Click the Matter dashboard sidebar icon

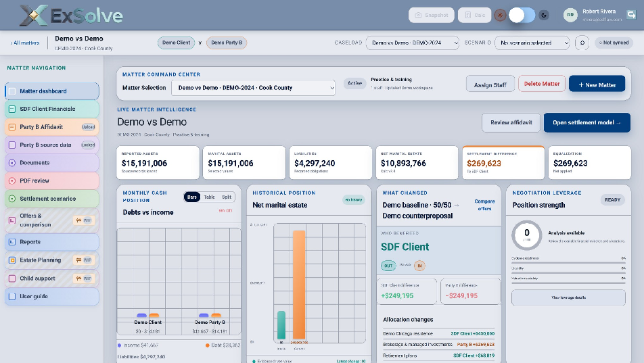pos(12,91)
